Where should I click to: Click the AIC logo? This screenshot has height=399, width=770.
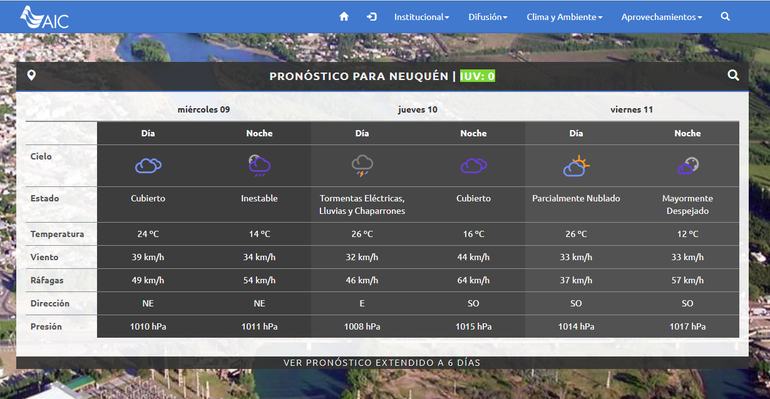[45, 17]
